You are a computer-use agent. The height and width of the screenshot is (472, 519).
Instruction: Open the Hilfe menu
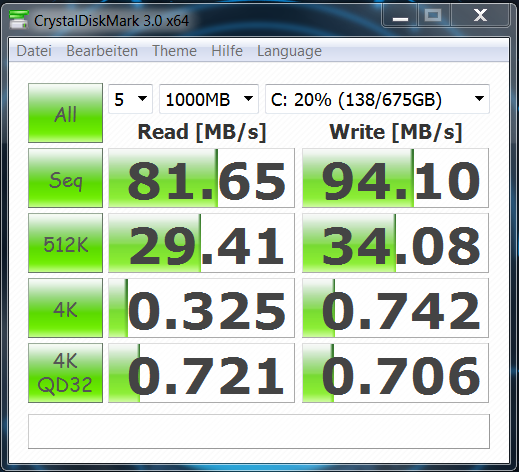227,51
